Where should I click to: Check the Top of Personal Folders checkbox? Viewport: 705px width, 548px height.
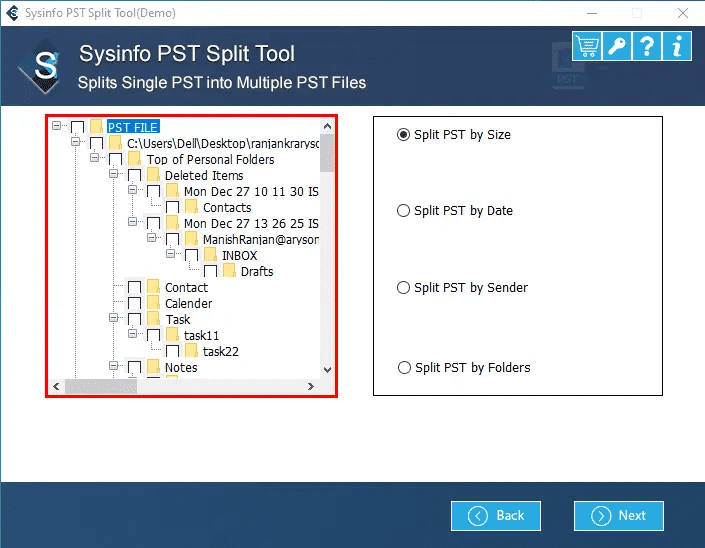tap(115, 160)
